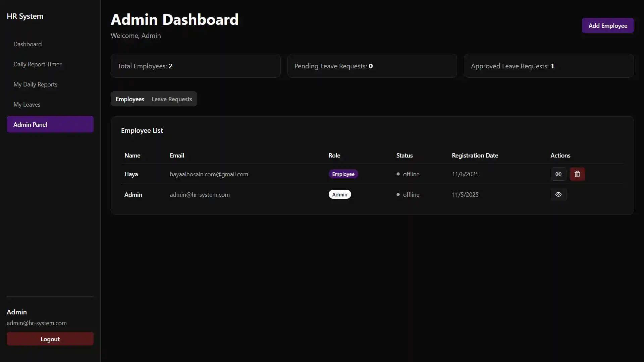Click the Pending Leave Requests card
Viewport: 644px width, 362px height.
372,66
